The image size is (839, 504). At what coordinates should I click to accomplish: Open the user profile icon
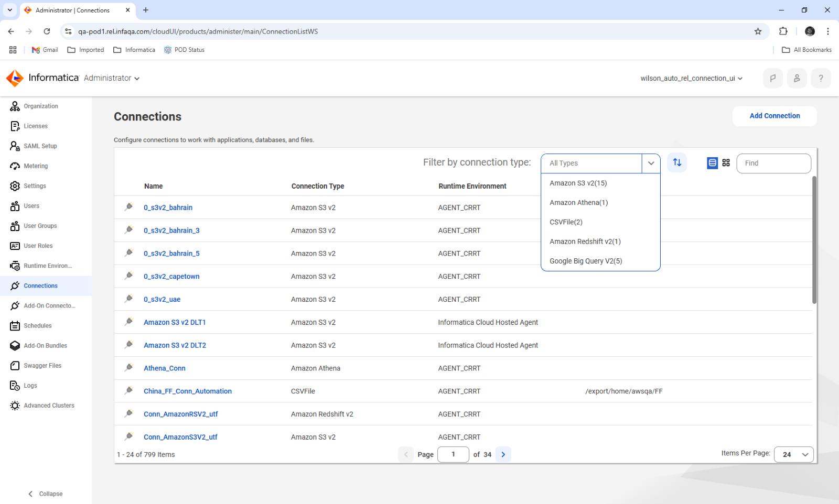point(797,78)
